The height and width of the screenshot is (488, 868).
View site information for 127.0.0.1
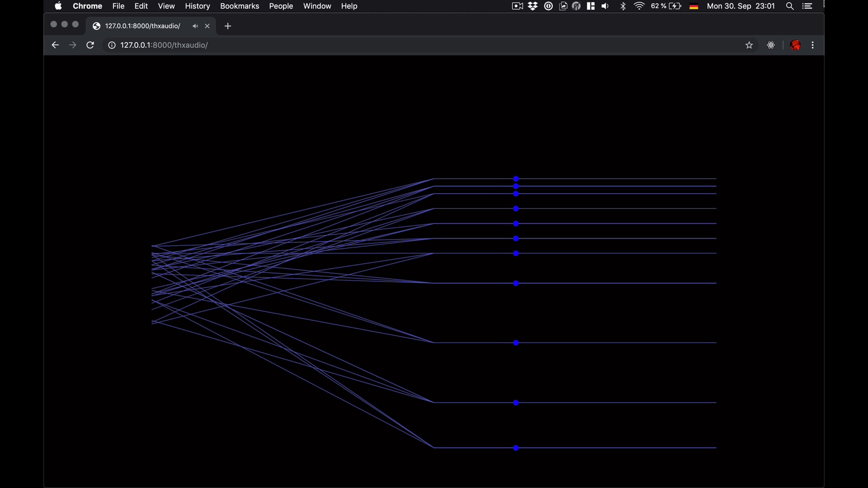(x=112, y=45)
